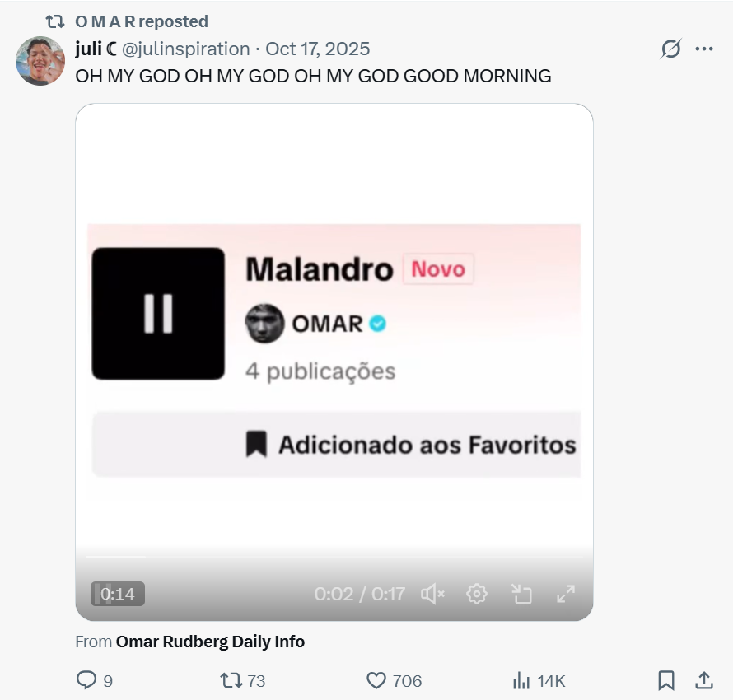Image resolution: width=733 pixels, height=700 pixels.
Task: Open the reply icon with 9 comments
Action: click(x=86, y=680)
